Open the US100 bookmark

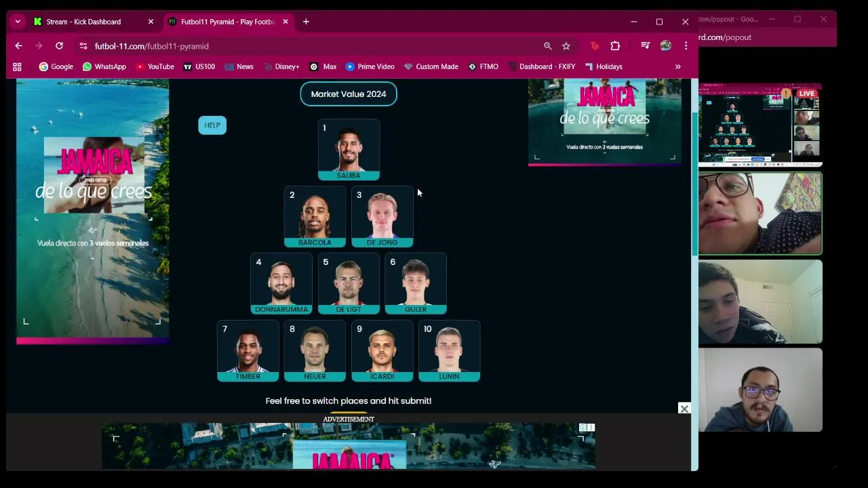click(x=199, y=66)
